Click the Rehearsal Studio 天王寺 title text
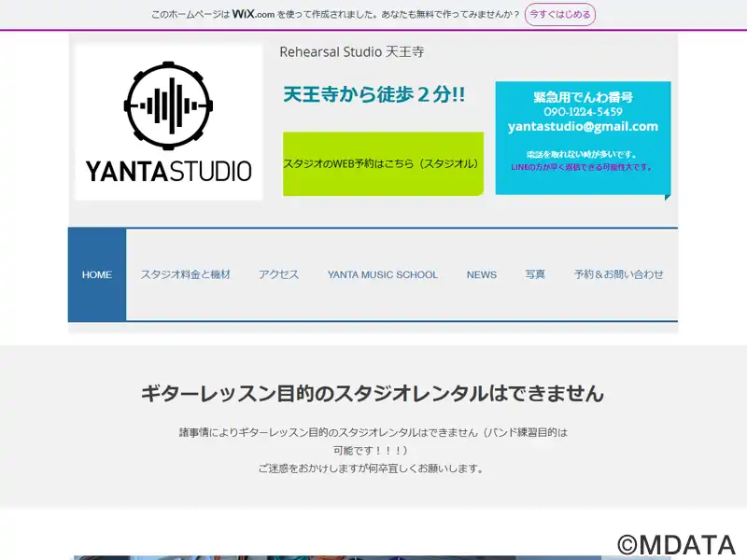 pyautogui.click(x=352, y=51)
